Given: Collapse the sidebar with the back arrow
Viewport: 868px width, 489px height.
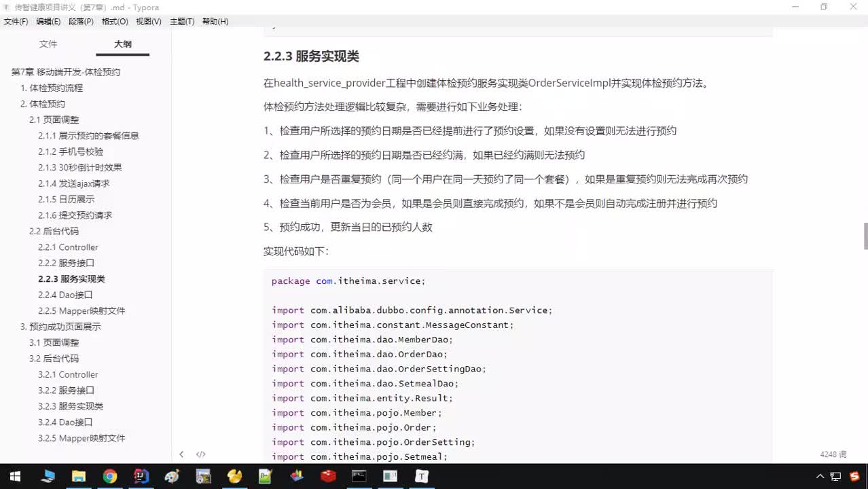Looking at the screenshot, I should click(181, 454).
